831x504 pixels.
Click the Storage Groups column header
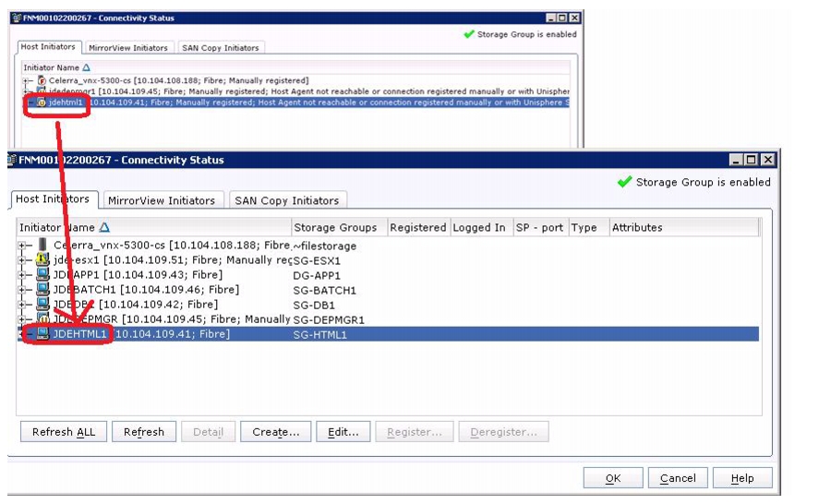339,227
